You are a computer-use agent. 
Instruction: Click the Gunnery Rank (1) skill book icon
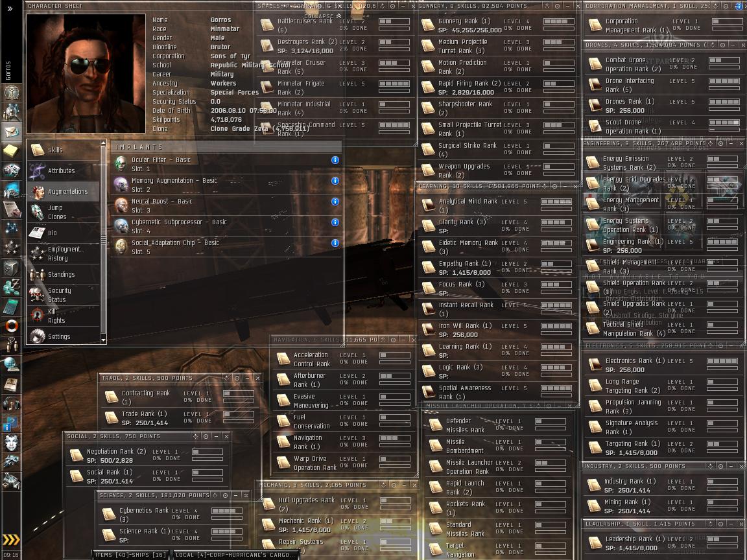point(428,25)
